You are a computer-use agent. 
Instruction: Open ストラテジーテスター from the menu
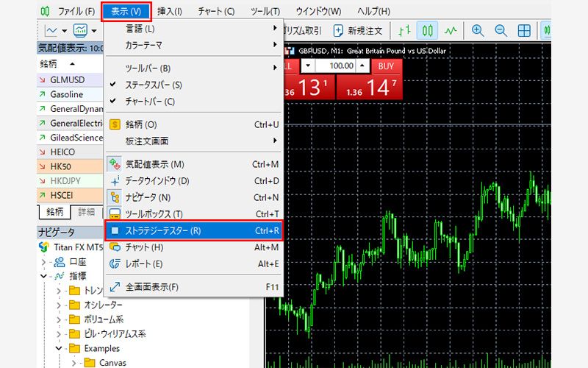pyautogui.click(x=193, y=230)
